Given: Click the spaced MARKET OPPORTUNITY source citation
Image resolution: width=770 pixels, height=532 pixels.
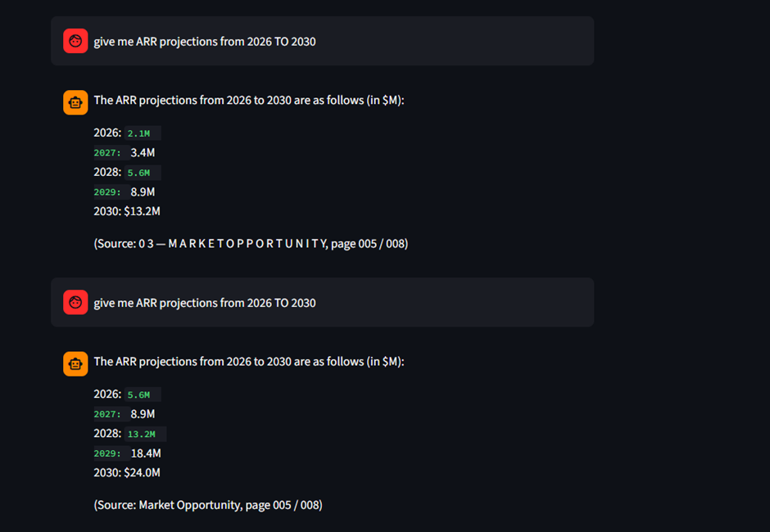Looking at the screenshot, I should pos(251,244).
